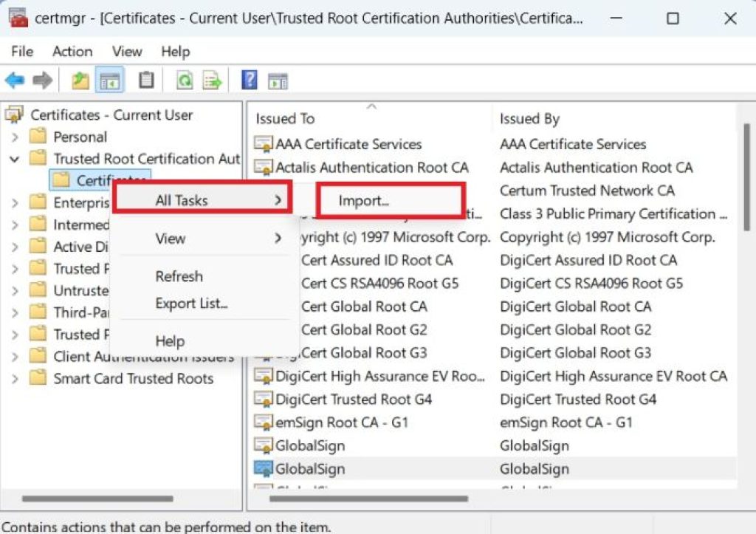Click the certificate list horizontal scrollbar
Image resolution: width=756 pixels, height=534 pixels.
pyautogui.click(x=368, y=499)
